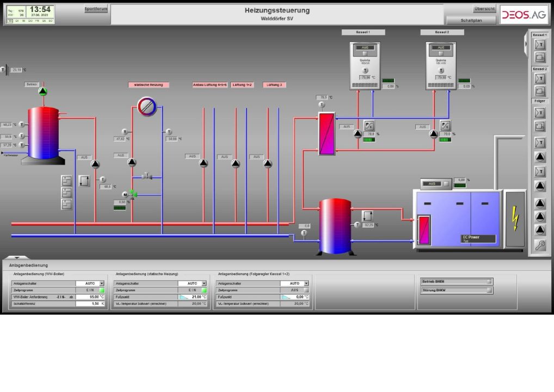Edit Schaltdifferenz 1,50 K field
The image size is (554, 392).
(x=90, y=304)
